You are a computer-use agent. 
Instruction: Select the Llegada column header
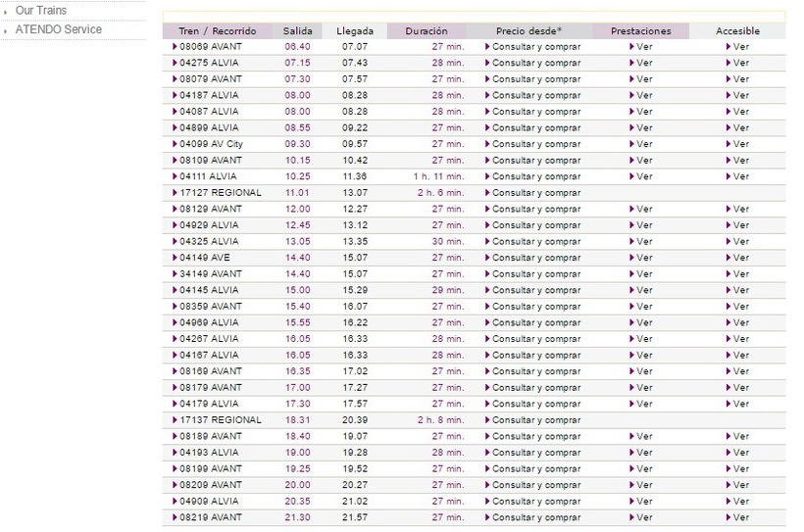pyautogui.click(x=354, y=31)
